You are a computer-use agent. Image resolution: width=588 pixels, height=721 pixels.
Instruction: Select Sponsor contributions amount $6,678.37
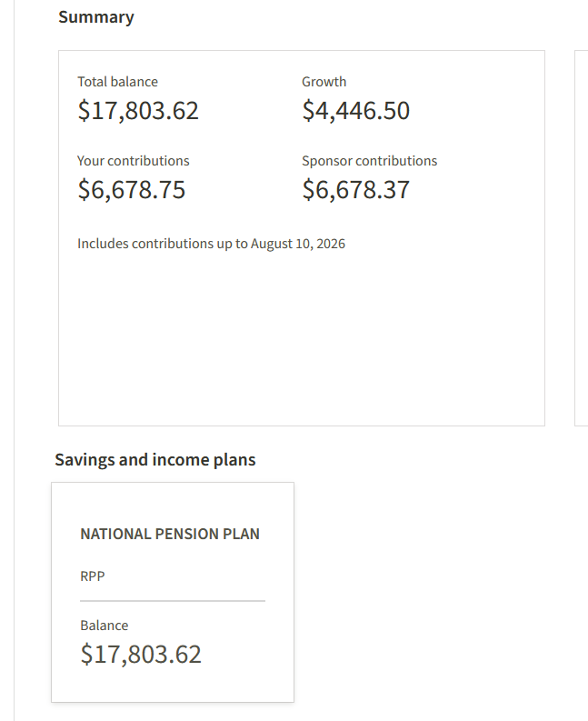356,189
